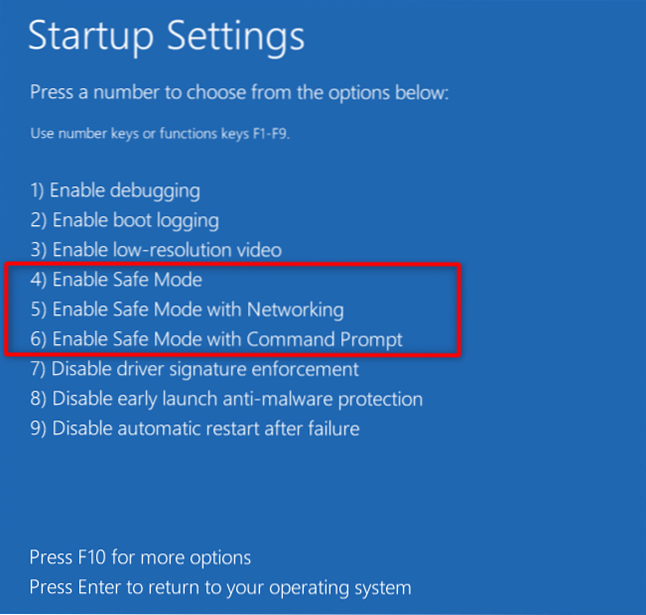The image size is (646, 615).
Task: Choose Disable driver signature enforcement
Action: pos(194,370)
